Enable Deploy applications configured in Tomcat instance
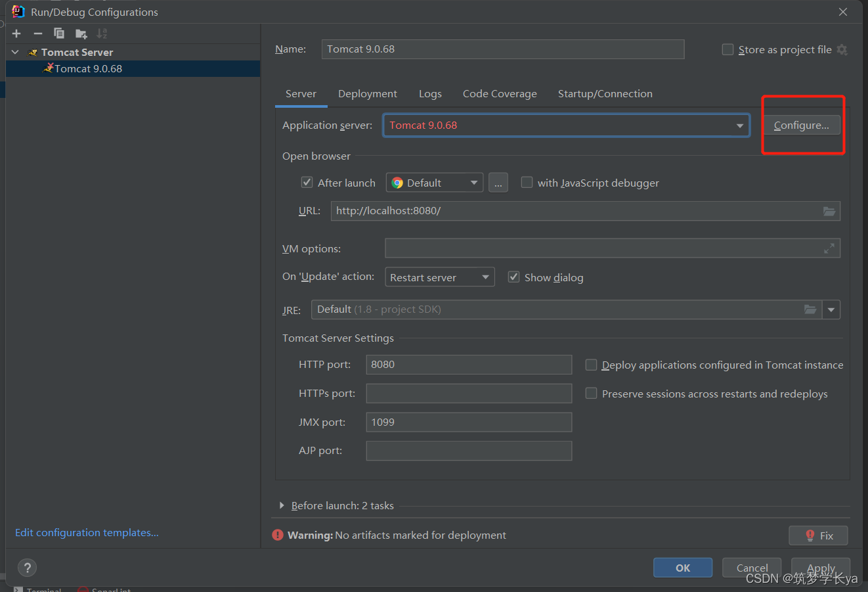 [591, 365]
